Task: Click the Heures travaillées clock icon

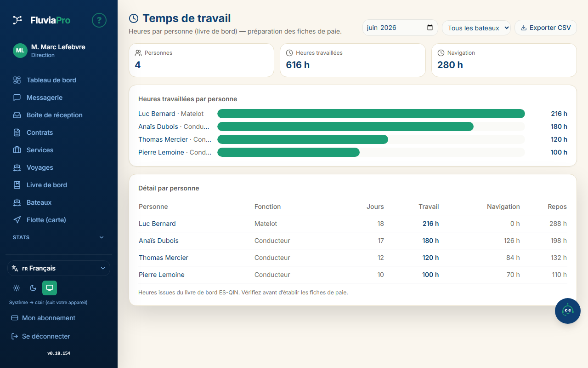Action: (x=289, y=53)
